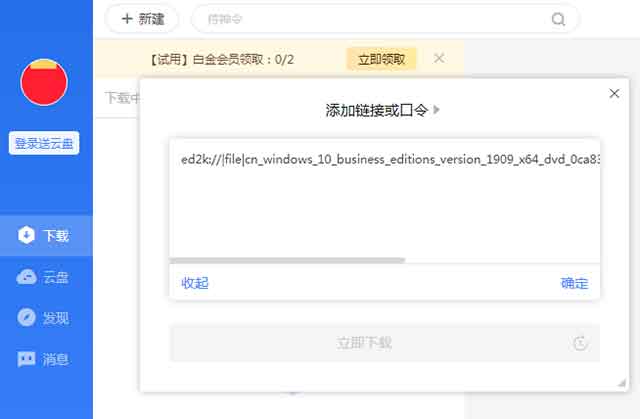Open the 下载 section in the sidebar
The image size is (640, 419).
click(46, 236)
